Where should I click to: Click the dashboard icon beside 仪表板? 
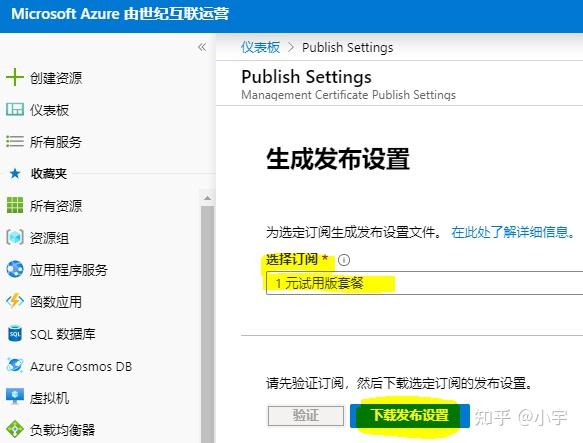15,109
